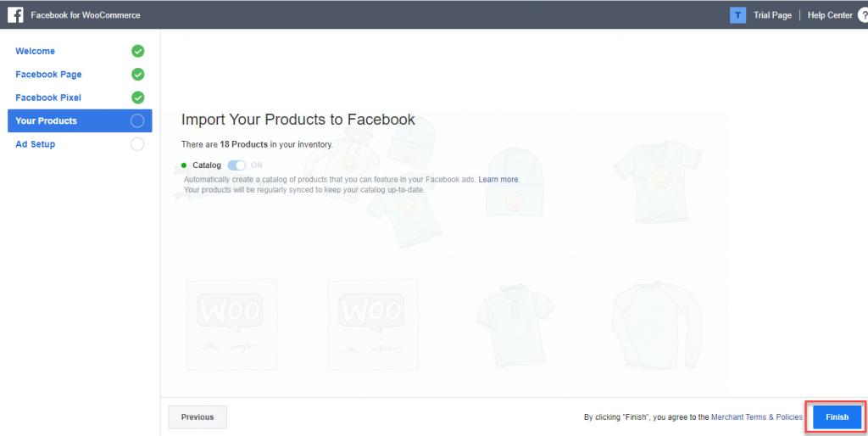Click the Previous button

point(198,417)
